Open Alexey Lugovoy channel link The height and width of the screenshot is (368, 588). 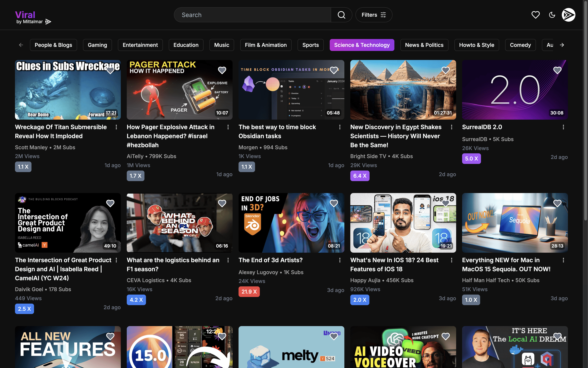point(258,272)
